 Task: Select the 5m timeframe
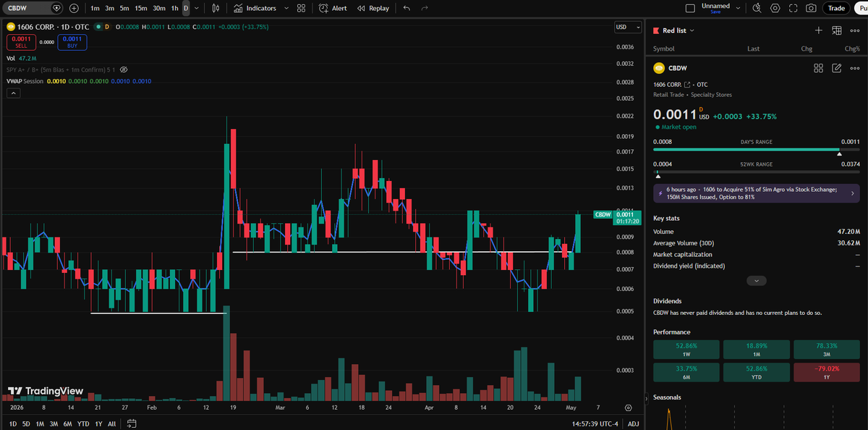124,8
